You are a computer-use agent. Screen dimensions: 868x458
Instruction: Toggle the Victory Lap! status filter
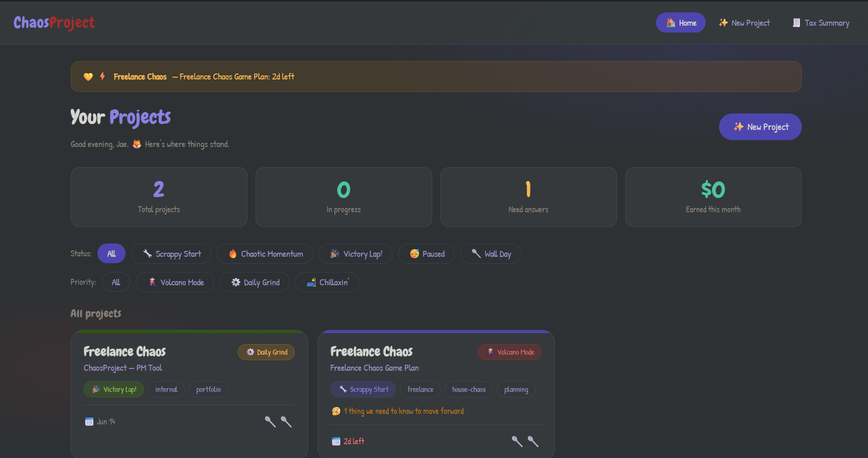pyautogui.click(x=355, y=254)
